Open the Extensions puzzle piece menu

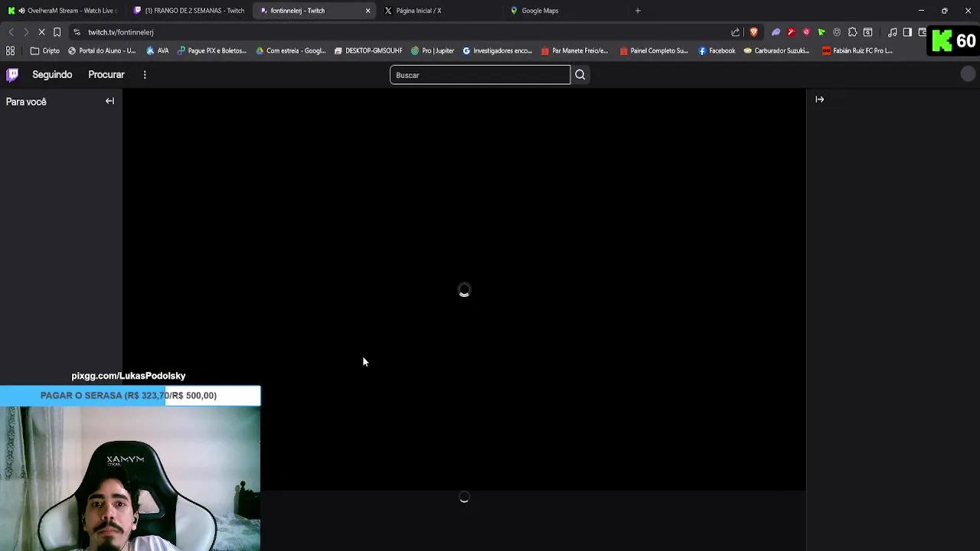[x=852, y=32]
